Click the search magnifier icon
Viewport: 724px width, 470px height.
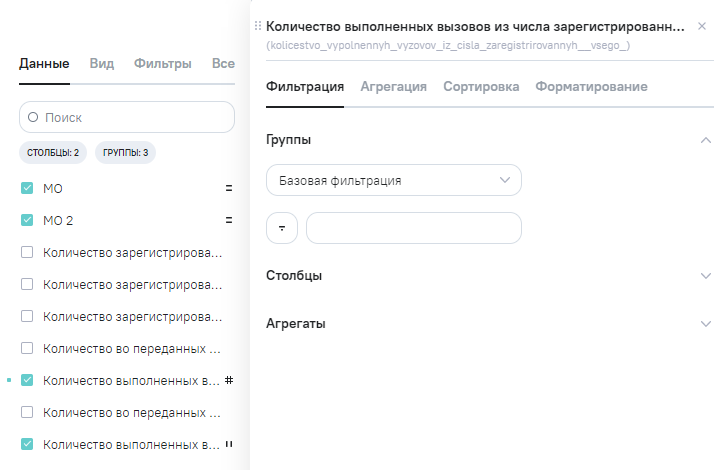(33, 117)
